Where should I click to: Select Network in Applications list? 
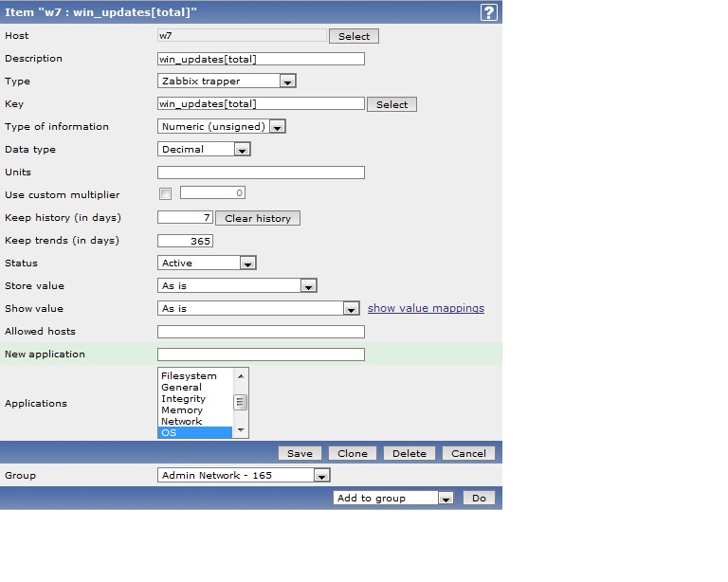coord(195,422)
